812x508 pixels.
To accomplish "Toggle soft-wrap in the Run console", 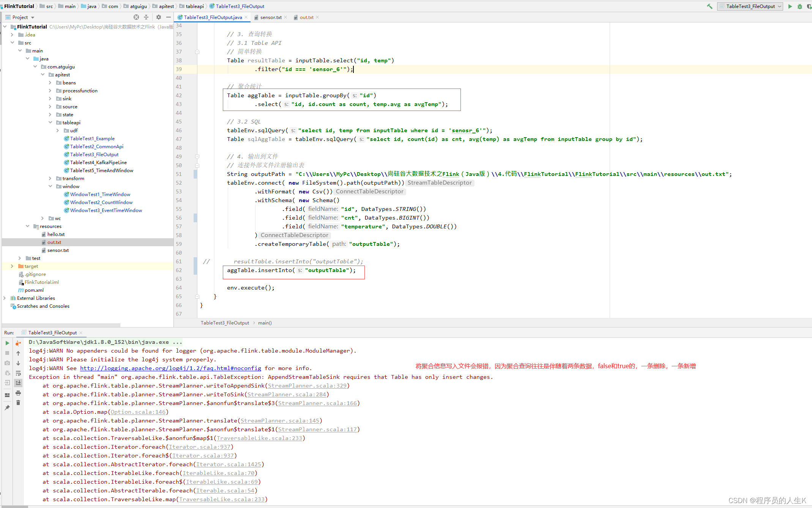I will tap(18, 373).
